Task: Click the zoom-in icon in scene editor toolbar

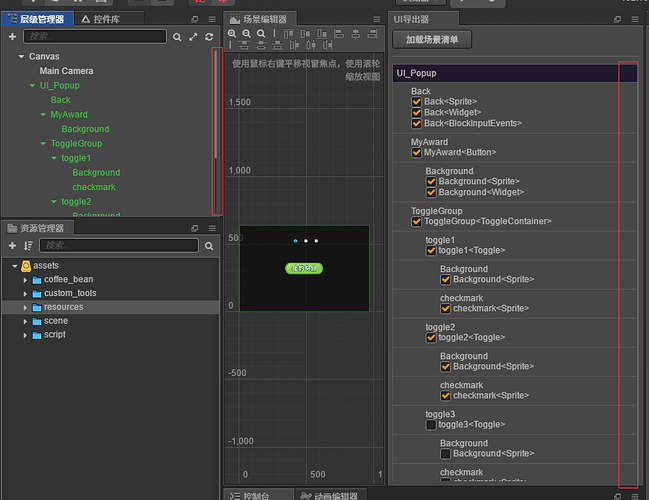Action: pyautogui.click(x=232, y=33)
